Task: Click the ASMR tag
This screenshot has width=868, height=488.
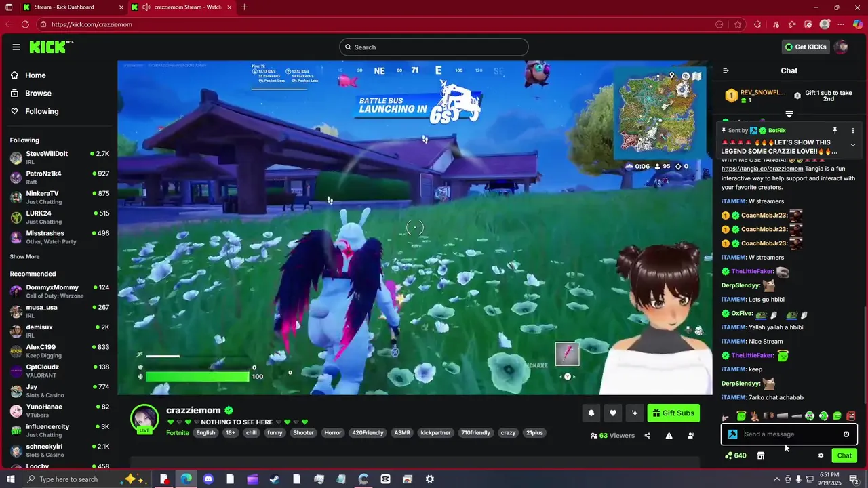Action: coord(402,432)
